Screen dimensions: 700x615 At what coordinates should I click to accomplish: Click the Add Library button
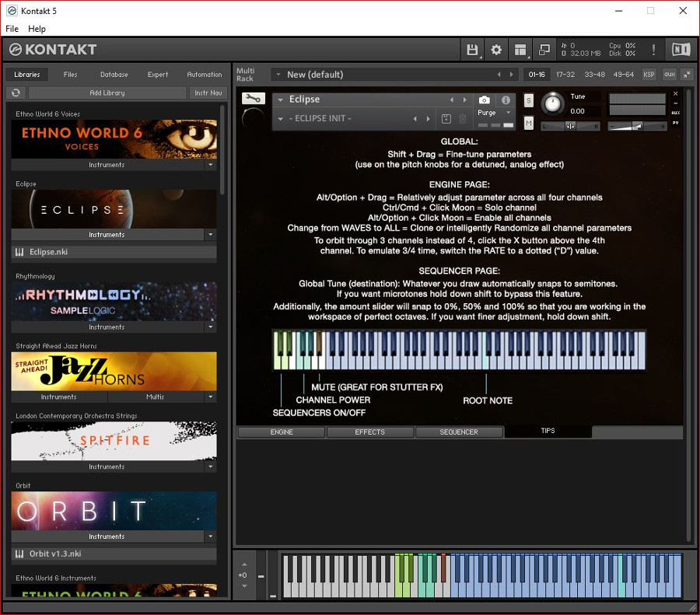(107, 93)
